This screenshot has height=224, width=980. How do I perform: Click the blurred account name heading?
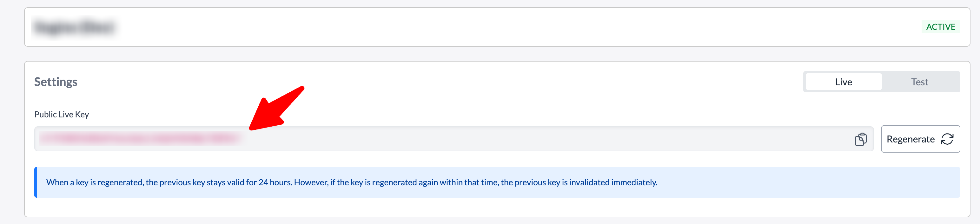pyautogui.click(x=74, y=27)
